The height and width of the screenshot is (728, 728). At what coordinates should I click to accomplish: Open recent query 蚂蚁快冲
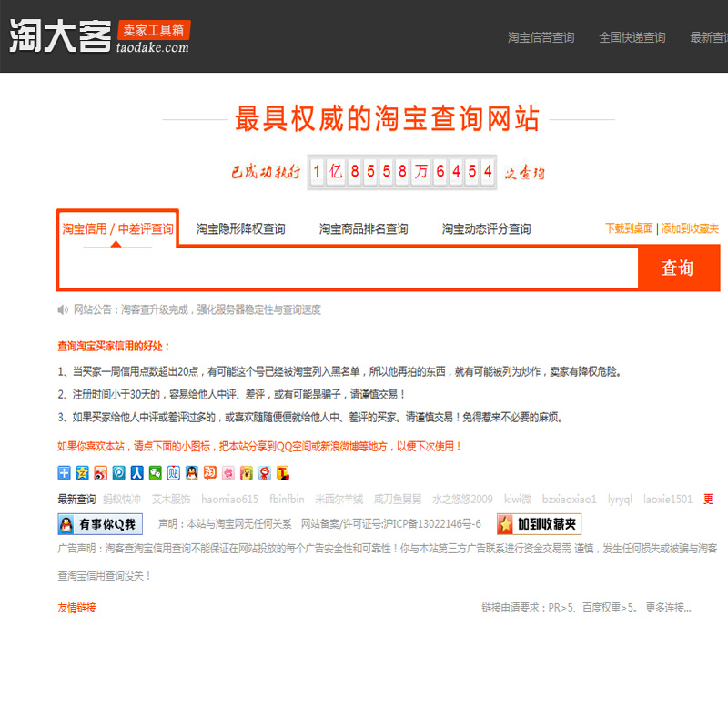122,499
